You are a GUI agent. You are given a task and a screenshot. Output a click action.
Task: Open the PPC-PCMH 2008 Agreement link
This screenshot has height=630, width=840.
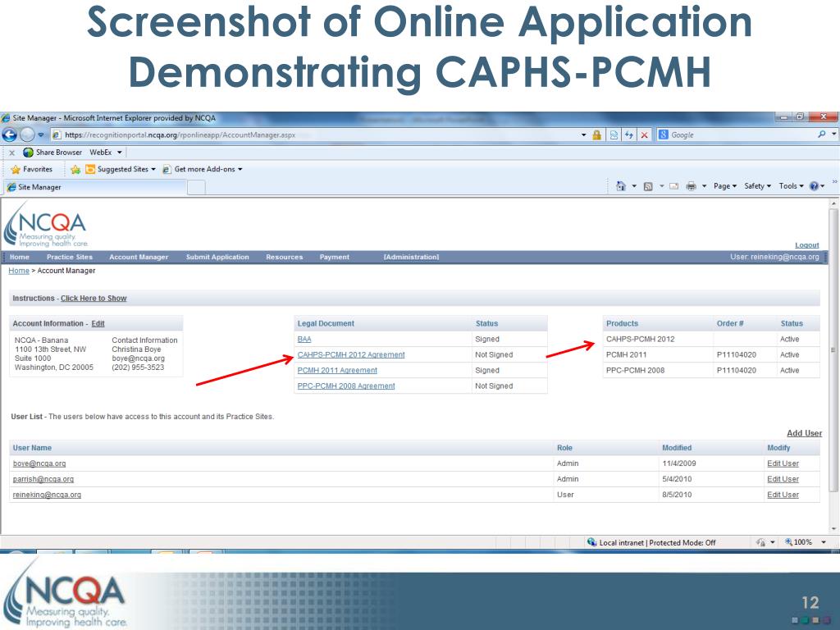(346, 386)
